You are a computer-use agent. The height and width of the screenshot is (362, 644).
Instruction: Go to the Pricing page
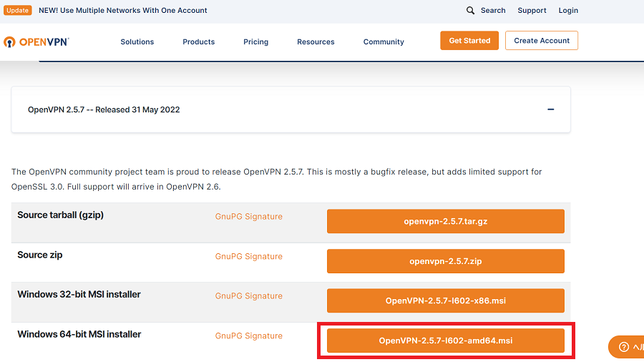255,41
